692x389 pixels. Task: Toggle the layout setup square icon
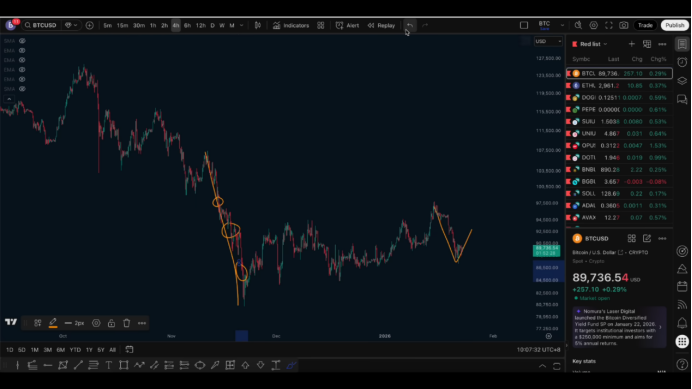pos(524,25)
